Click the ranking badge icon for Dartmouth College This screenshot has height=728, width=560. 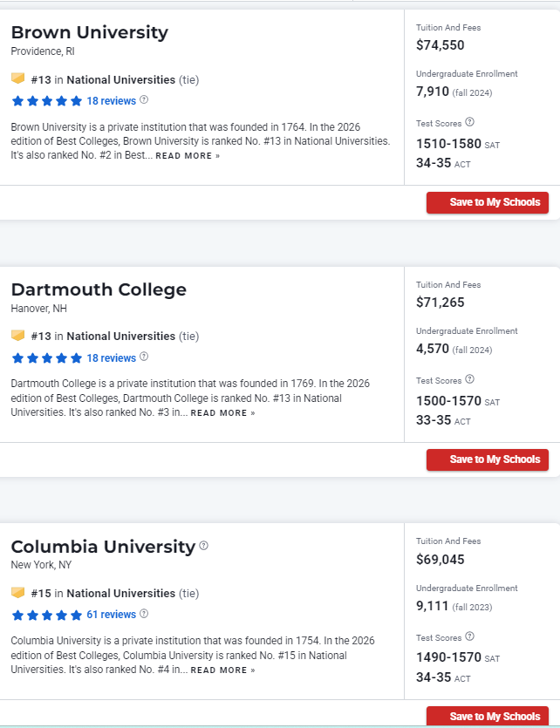17,336
